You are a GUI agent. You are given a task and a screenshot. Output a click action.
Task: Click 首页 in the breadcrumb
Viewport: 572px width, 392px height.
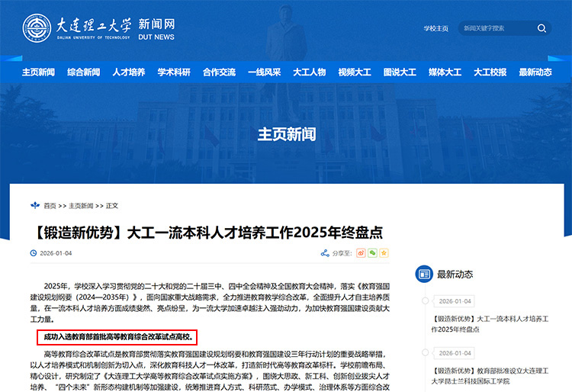[50, 206]
